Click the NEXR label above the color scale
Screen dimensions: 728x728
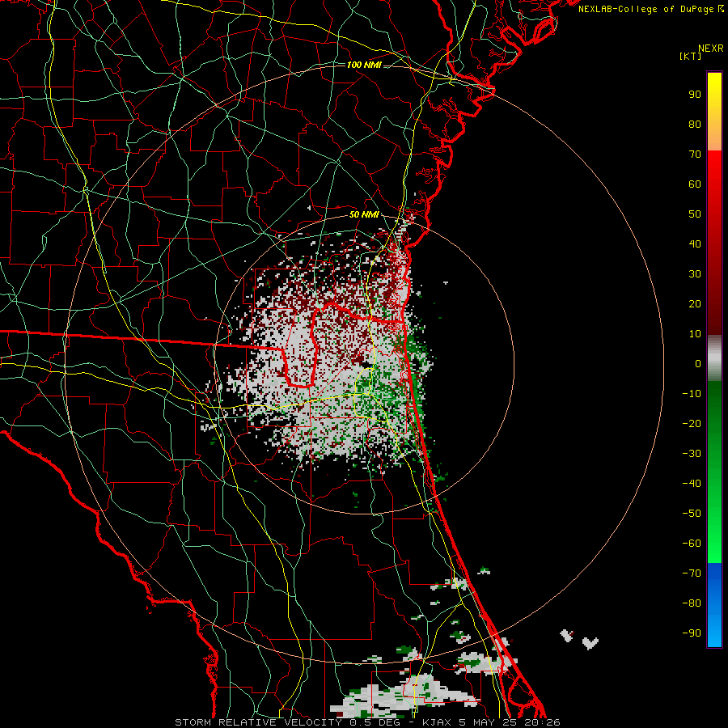tap(710, 49)
